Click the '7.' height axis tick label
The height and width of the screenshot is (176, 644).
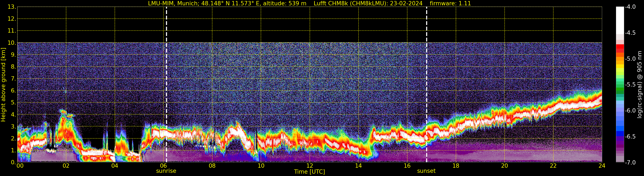tap(13, 79)
